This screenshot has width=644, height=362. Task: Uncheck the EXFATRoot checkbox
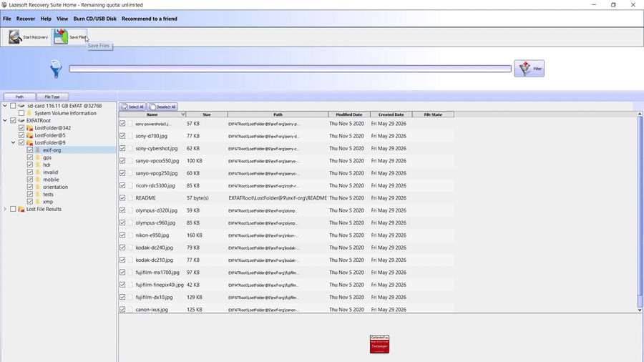point(13,121)
